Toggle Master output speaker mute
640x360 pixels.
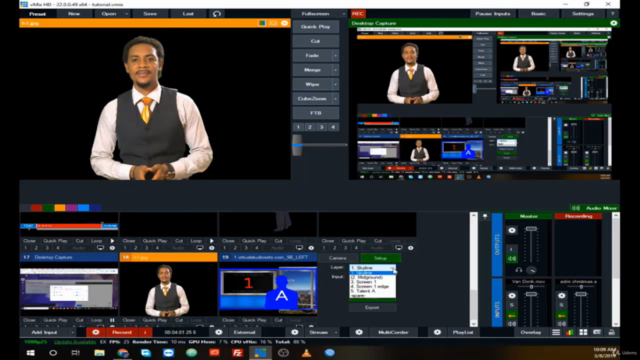(512, 259)
